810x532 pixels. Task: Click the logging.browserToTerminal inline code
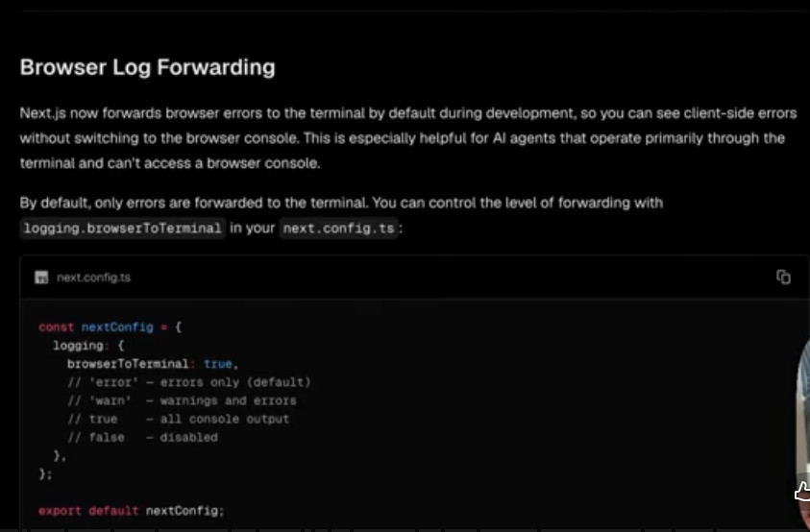tap(122, 228)
